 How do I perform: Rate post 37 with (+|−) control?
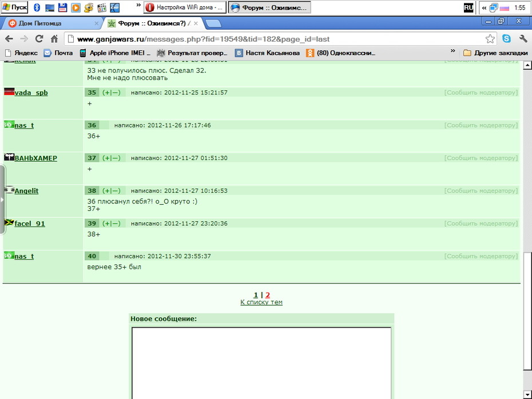coord(112,158)
